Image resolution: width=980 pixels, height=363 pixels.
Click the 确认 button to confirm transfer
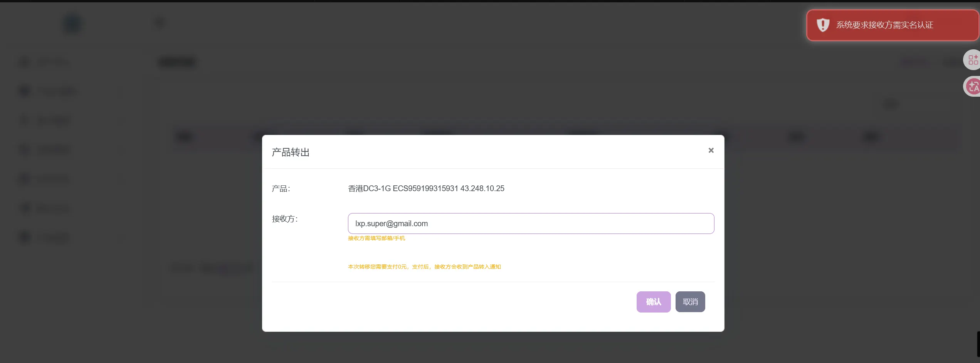click(653, 302)
